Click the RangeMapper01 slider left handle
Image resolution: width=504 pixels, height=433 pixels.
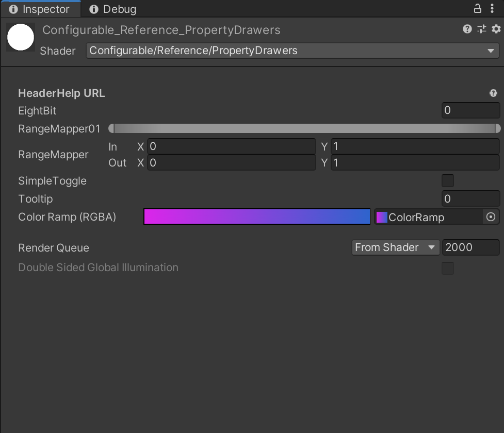pos(111,128)
